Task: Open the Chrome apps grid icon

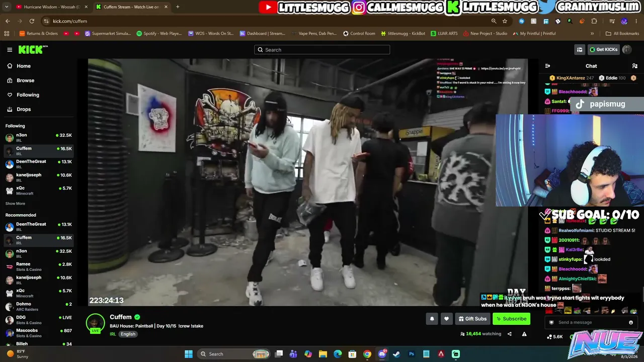Action: click(7, 34)
